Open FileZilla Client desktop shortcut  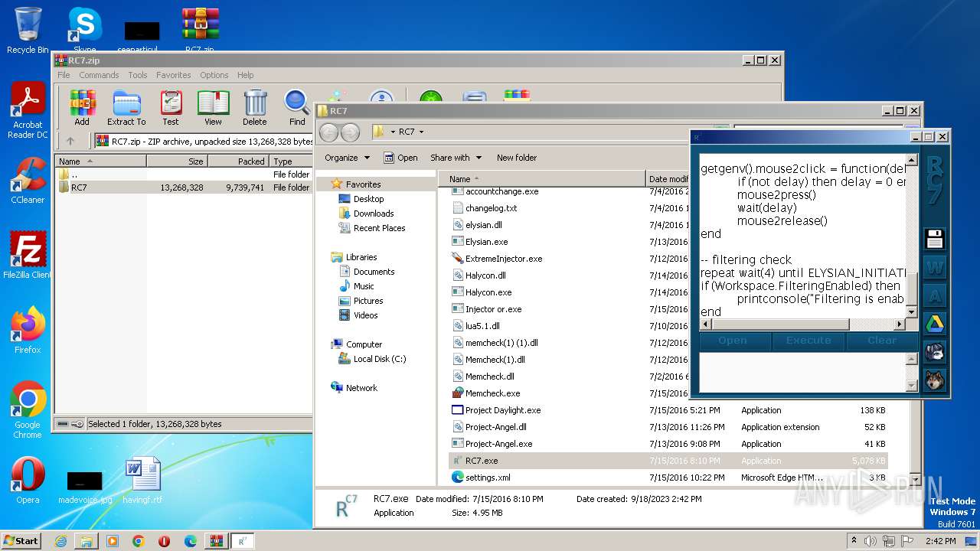click(x=28, y=256)
